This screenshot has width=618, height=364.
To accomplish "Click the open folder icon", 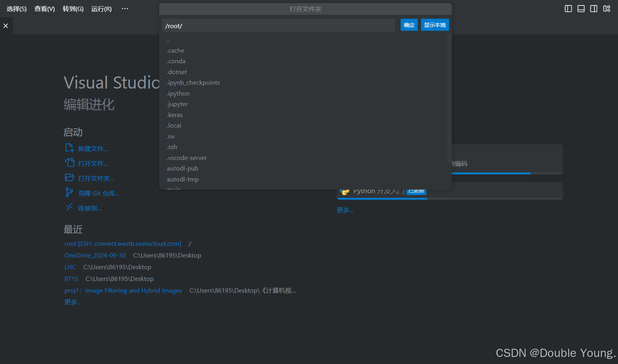I will (x=69, y=178).
